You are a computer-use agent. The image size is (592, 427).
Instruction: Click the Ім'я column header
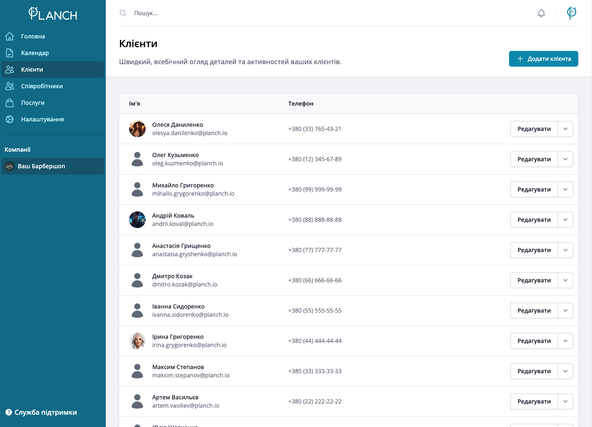134,103
